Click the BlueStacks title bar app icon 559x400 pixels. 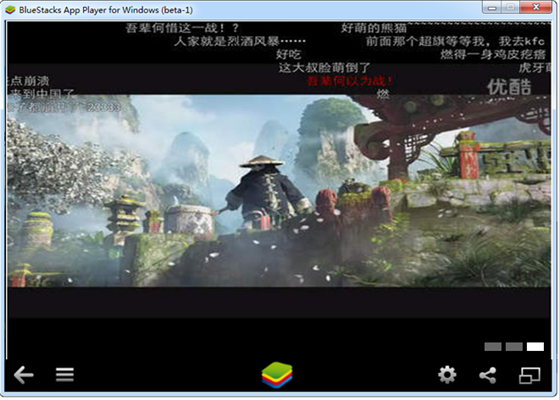(x=10, y=10)
